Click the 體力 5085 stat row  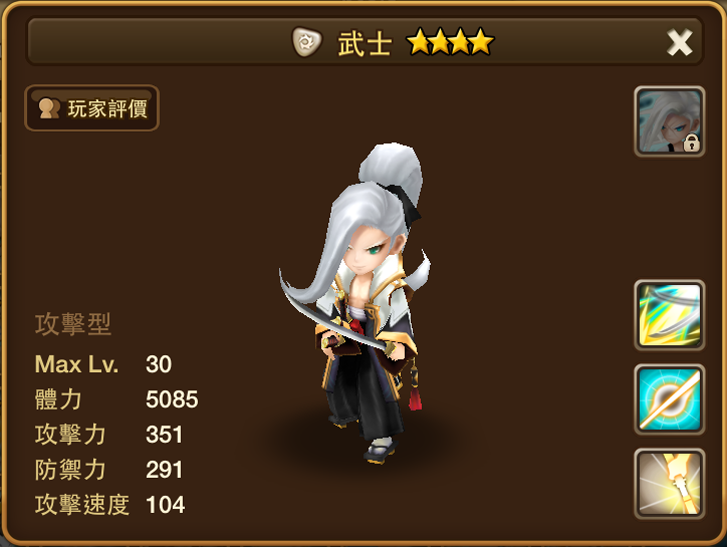(x=116, y=400)
